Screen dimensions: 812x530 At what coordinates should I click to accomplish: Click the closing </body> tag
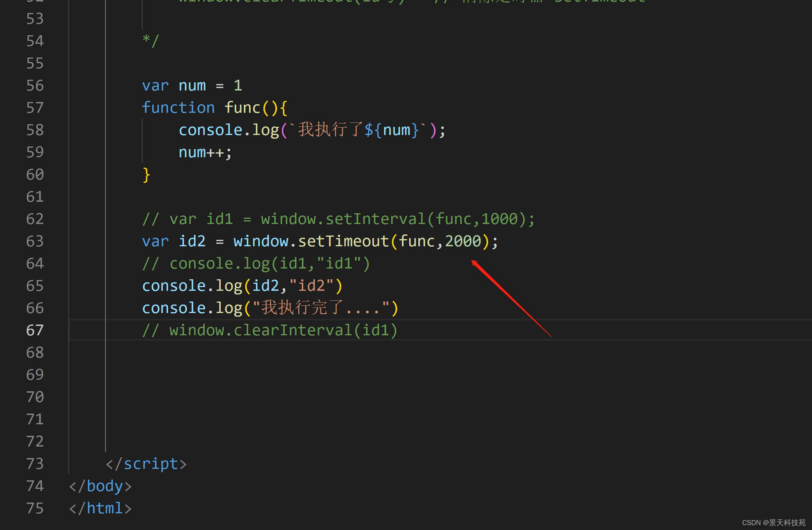pos(101,486)
